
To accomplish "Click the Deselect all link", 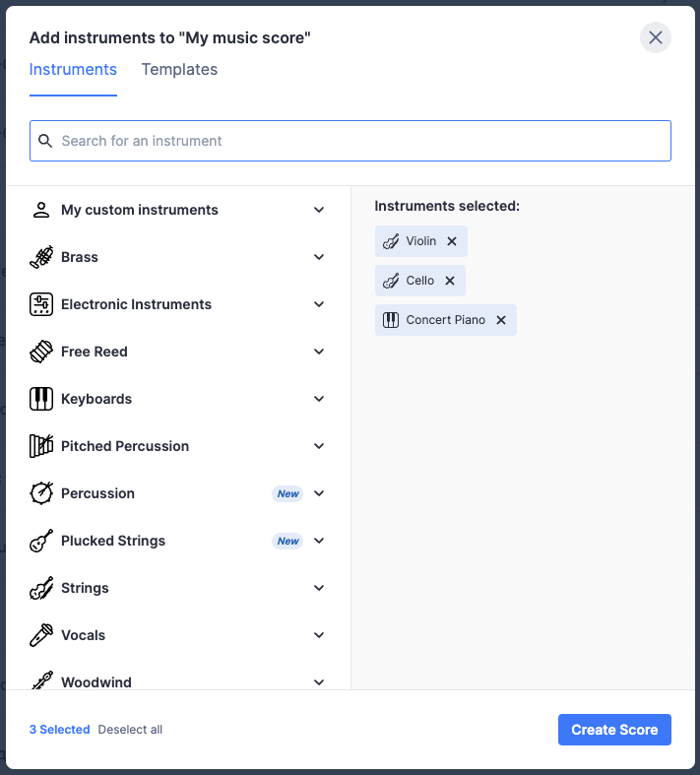I will (130, 730).
